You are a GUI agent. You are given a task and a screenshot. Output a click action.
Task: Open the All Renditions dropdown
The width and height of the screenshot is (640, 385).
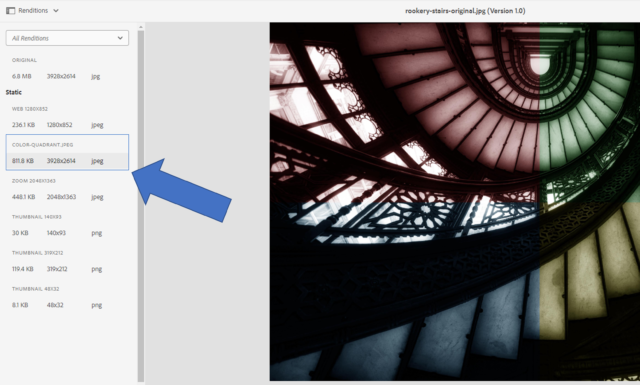click(67, 38)
